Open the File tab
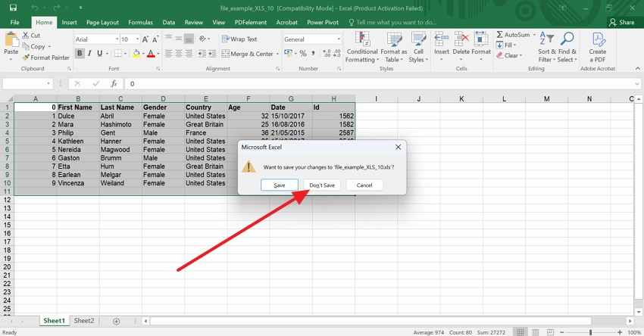 click(x=15, y=23)
